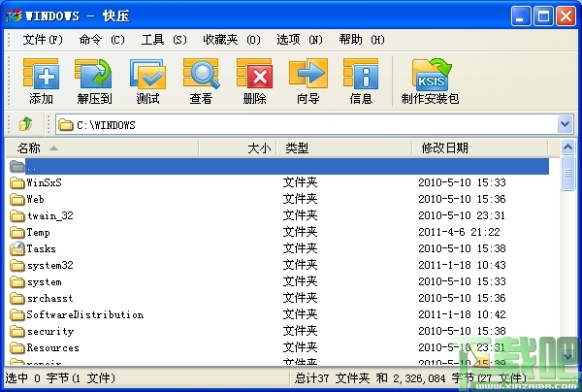Viewport: 582px width, 392px height.
Task: Select the srchasst folder icon
Action: click(x=17, y=298)
